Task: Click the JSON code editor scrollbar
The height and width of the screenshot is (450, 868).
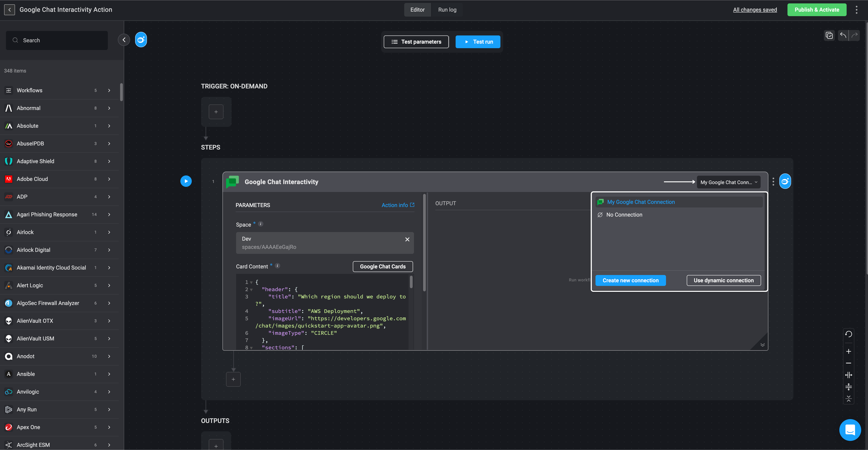Action: click(x=411, y=282)
